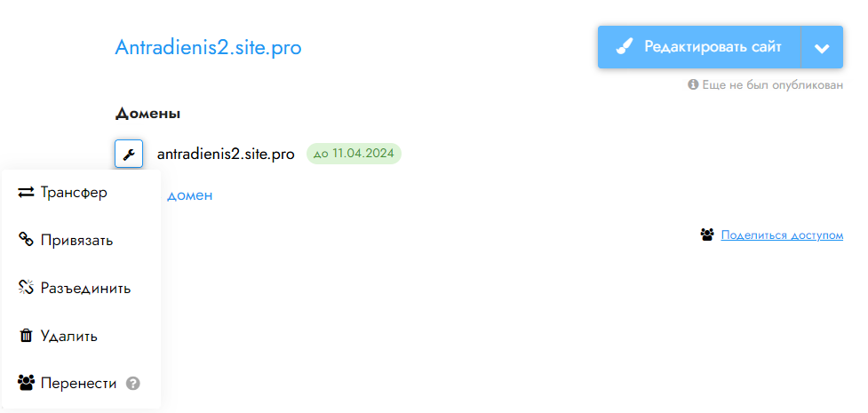This screenshot has width=868, height=413.
Task: Click the wrench icon beside antradienis2.site.pro
Action: pyautogui.click(x=129, y=154)
